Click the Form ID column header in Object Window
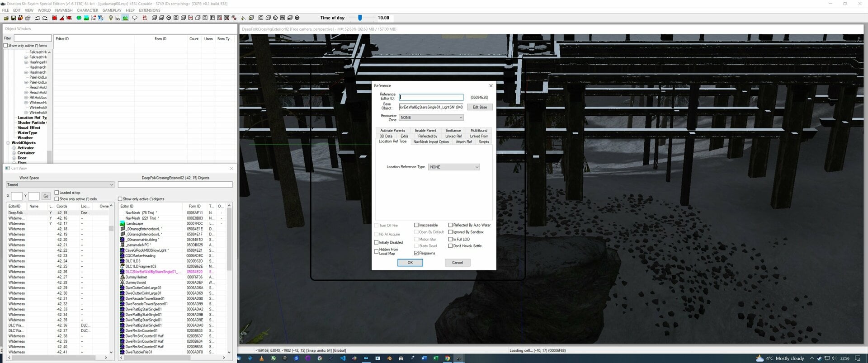 tap(160, 39)
